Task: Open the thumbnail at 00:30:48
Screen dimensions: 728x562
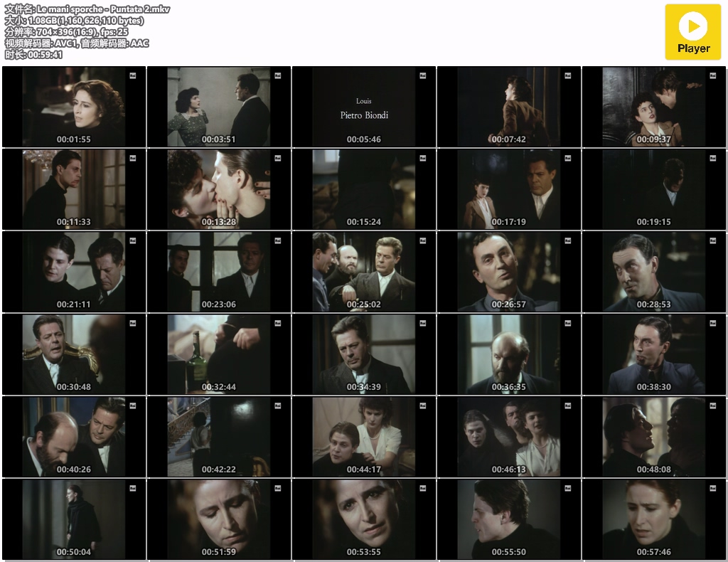Action: [74, 354]
